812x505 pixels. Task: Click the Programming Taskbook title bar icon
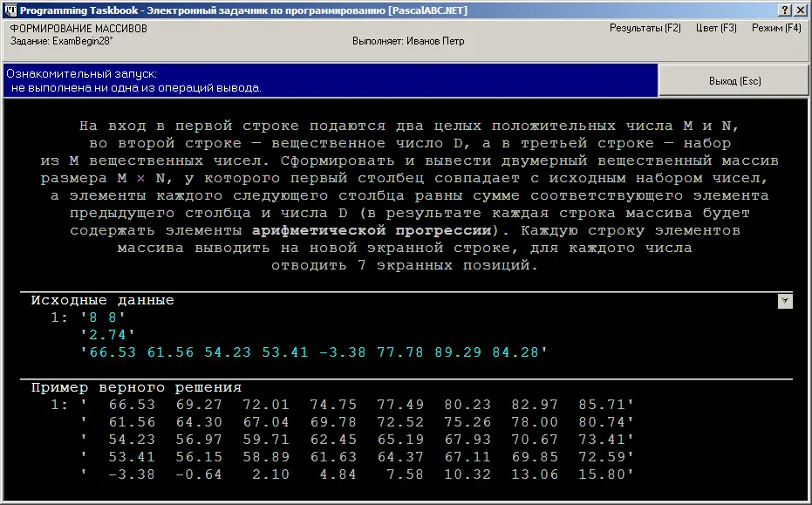(x=10, y=9)
